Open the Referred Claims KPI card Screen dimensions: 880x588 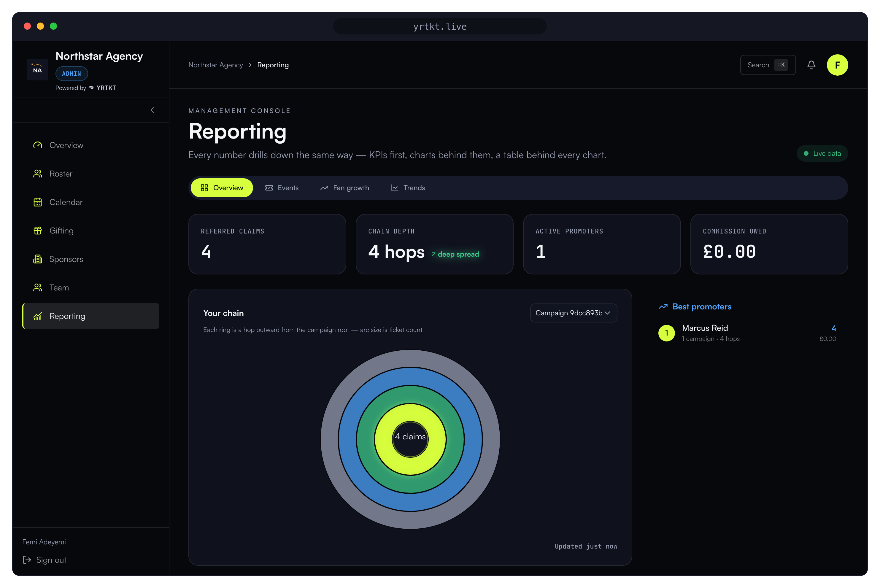click(267, 244)
